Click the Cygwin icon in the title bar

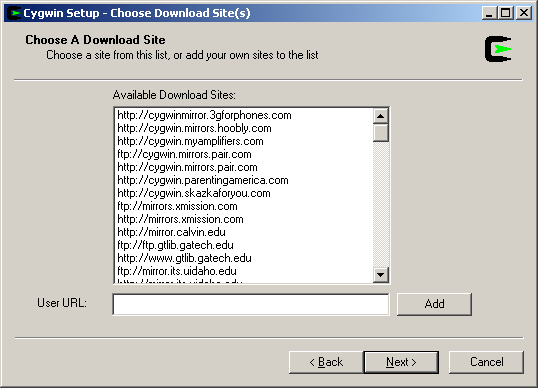(14, 13)
